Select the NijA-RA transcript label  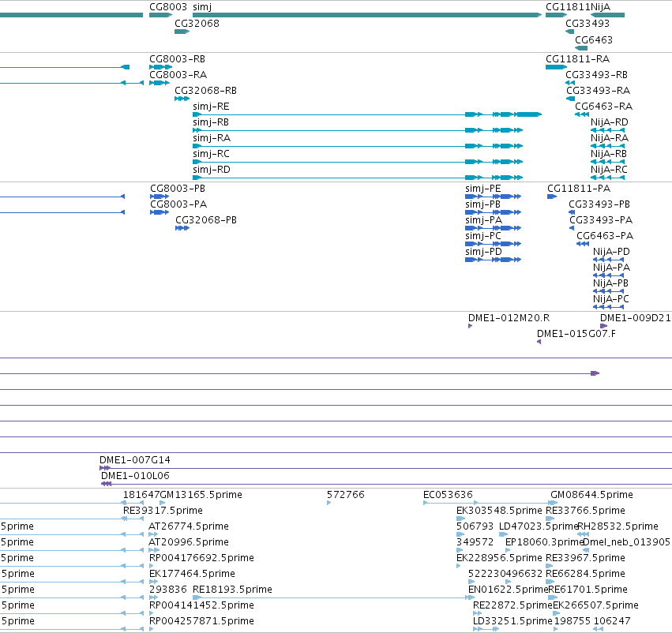[610, 138]
